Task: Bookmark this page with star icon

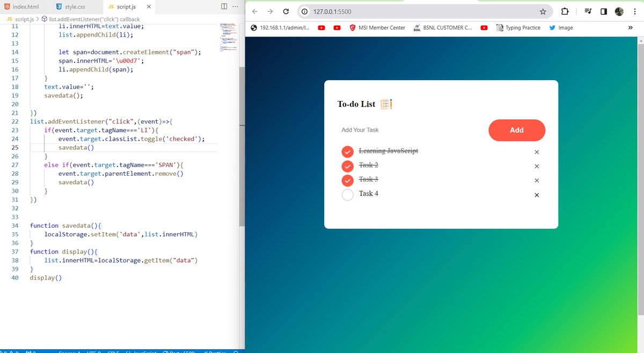Action: (x=543, y=11)
